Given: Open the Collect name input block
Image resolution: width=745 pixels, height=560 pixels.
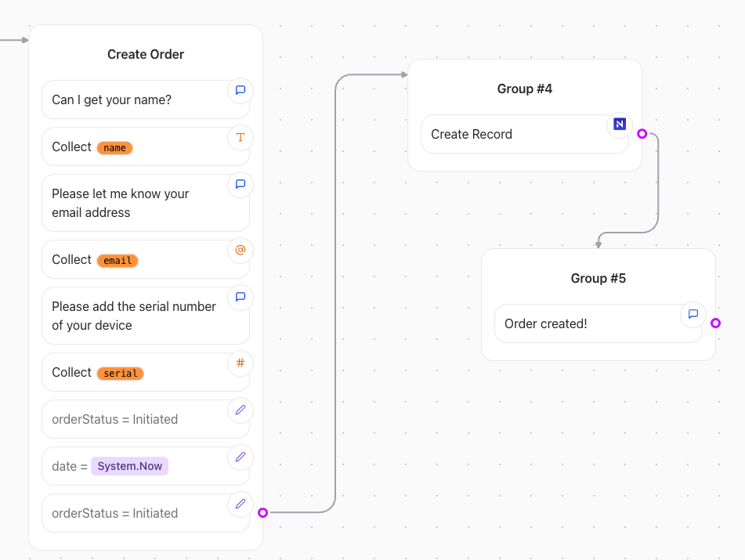Looking at the screenshot, I should point(146,146).
